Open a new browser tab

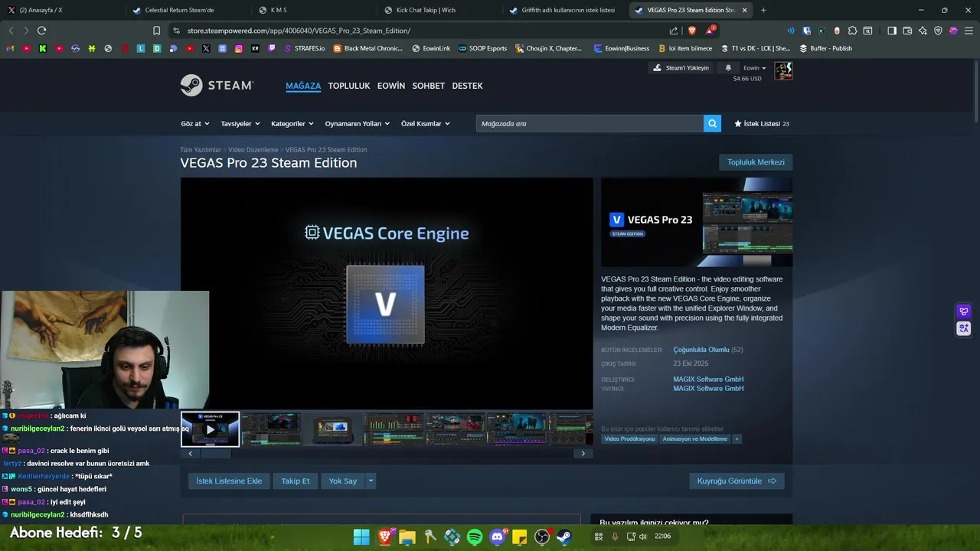(x=763, y=10)
